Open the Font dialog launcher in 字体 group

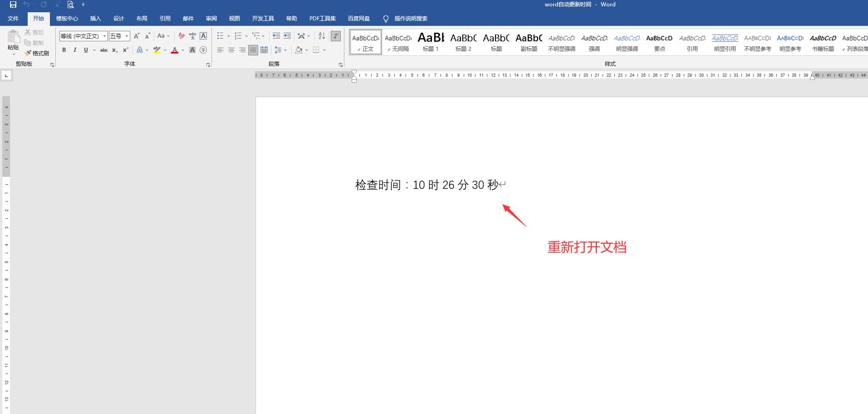[x=208, y=65]
